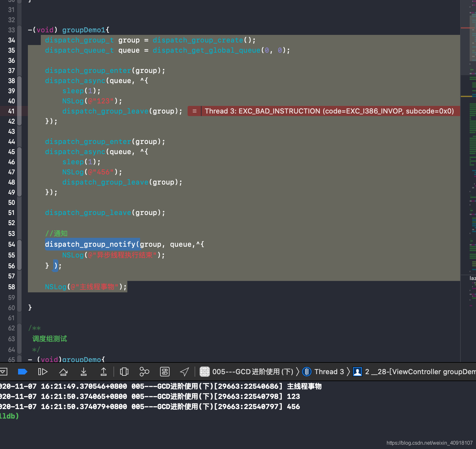Viewport: 476px width, 449px height.
Task: Click console log line ending 主线程事物
Action: point(161,386)
